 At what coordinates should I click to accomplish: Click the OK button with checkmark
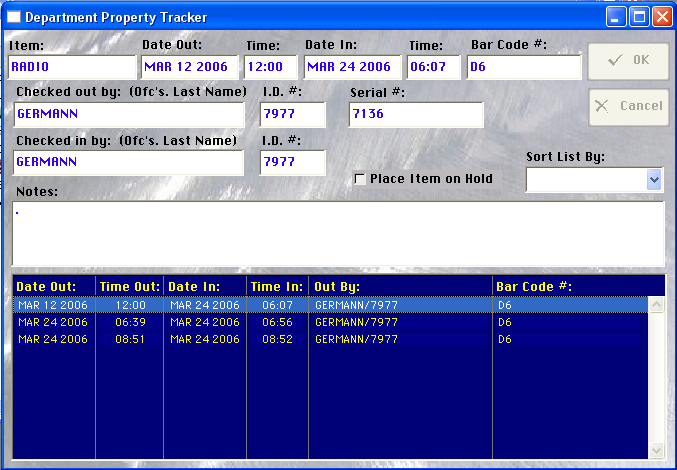pos(628,60)
